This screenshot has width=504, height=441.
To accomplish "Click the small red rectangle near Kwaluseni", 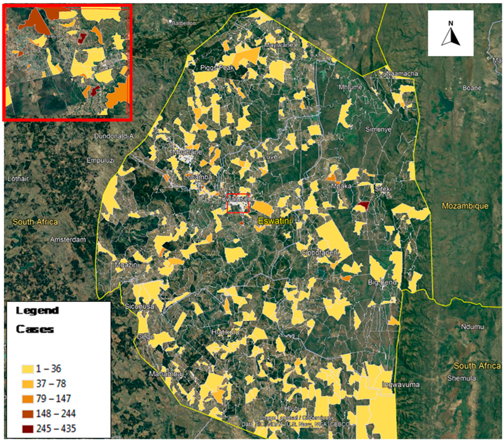I will pyautogui.click(x=238, y=203).
